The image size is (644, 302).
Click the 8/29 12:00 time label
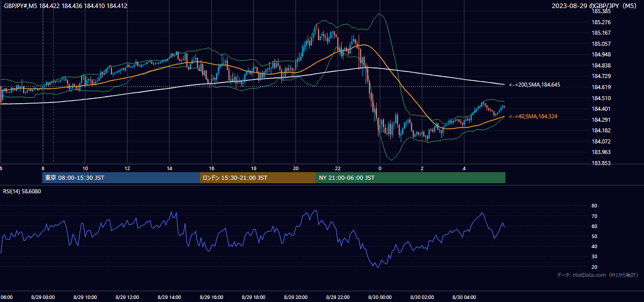click(x=127, y=297)
